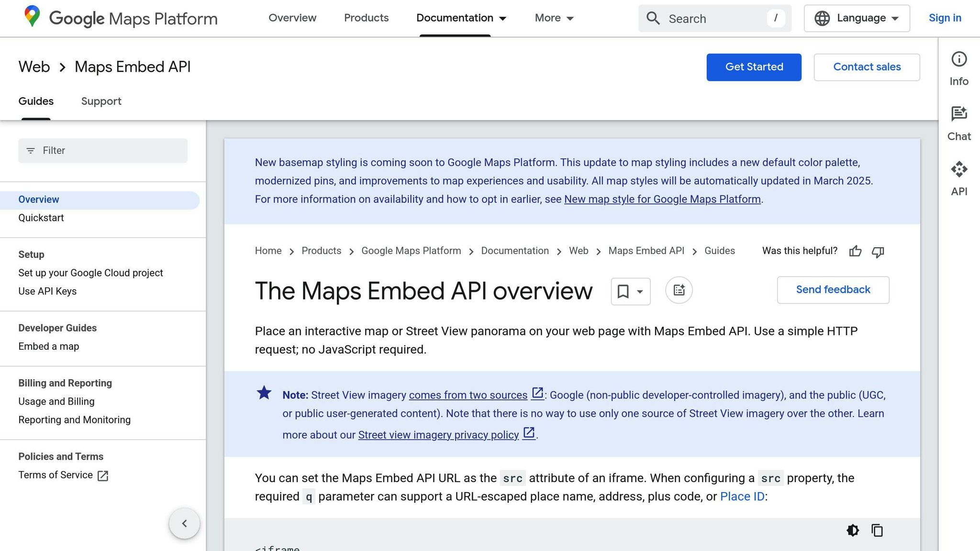
Task: Open the Street view imagery privacy policy link
Action: point(438,435)
